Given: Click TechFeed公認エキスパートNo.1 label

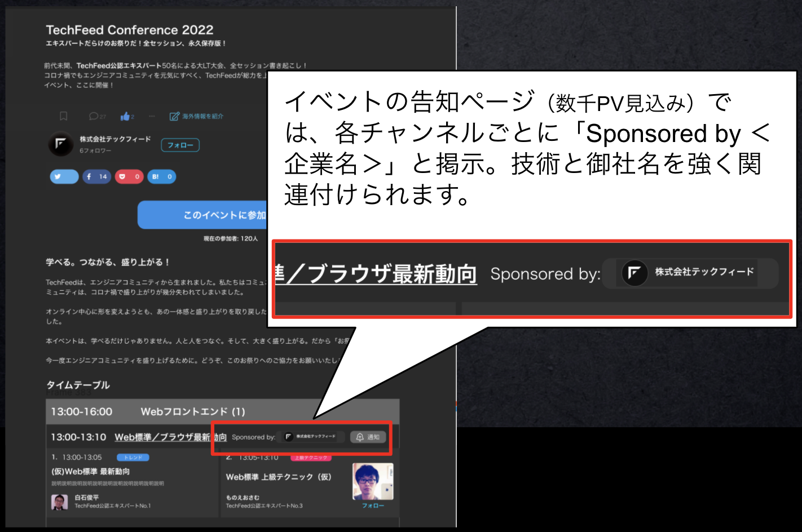Looking at the screenshot, I should coord(113,506).
